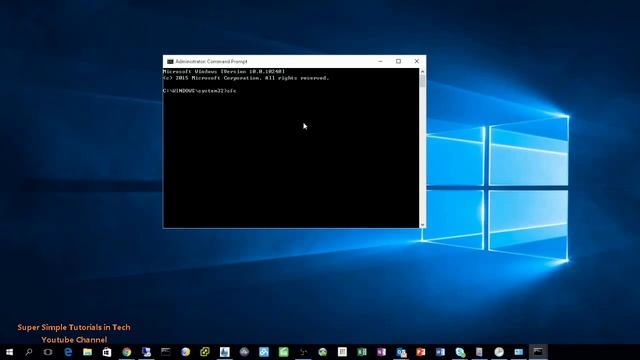Open Skype from the taskbar
The width and height of the screenshot is (640, 360).
pyautogui.click(x=460, y=352)
